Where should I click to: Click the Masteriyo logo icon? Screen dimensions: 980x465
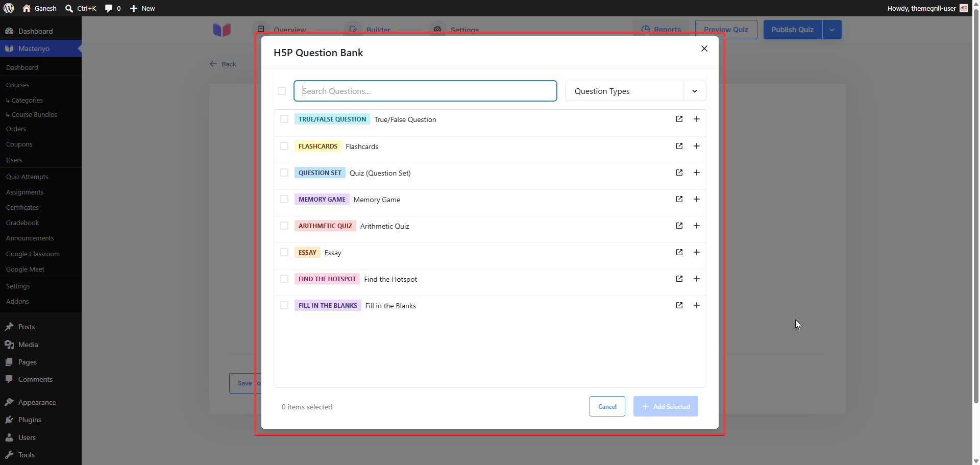[222, 30]
